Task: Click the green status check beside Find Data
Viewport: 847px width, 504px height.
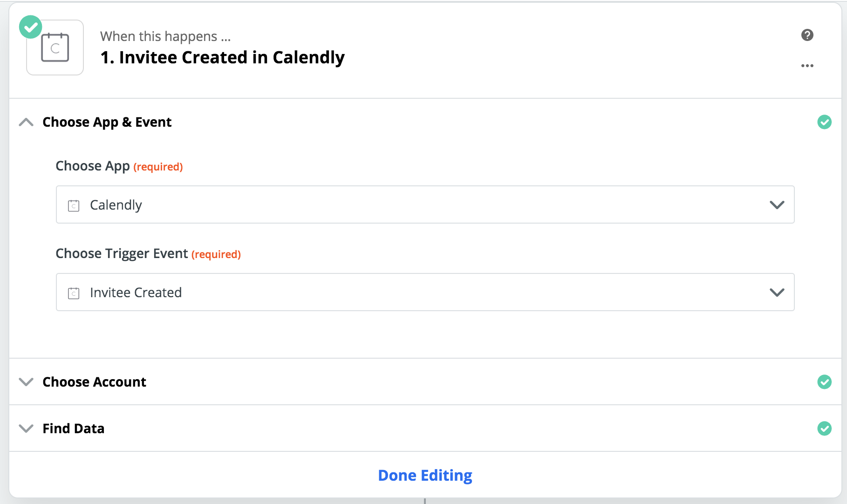Action: click(x=825, y=429)
